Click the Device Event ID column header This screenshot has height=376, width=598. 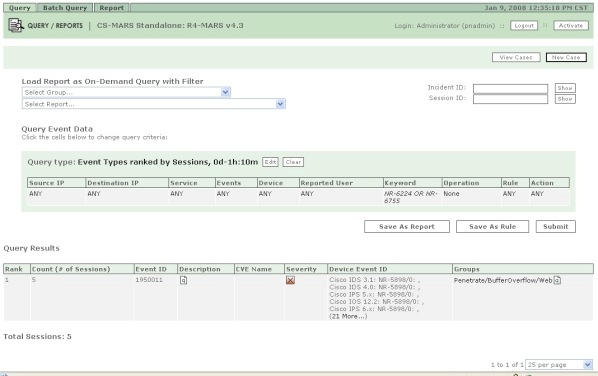click(x=390, y=269)
